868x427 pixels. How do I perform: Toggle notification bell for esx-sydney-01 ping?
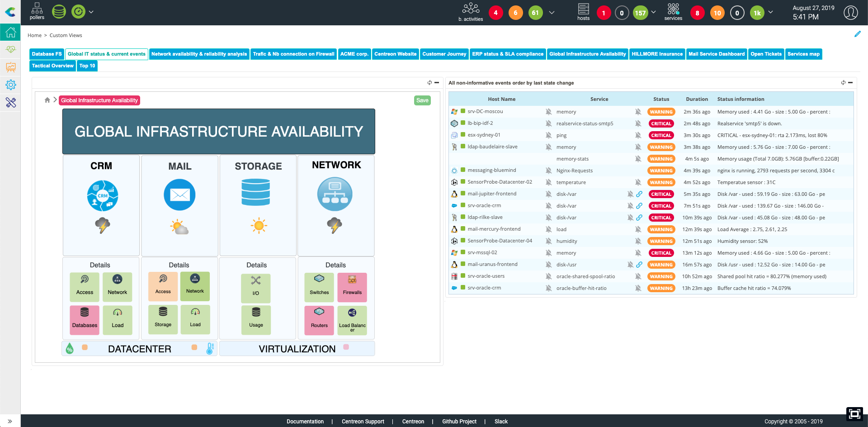[638, 135]
